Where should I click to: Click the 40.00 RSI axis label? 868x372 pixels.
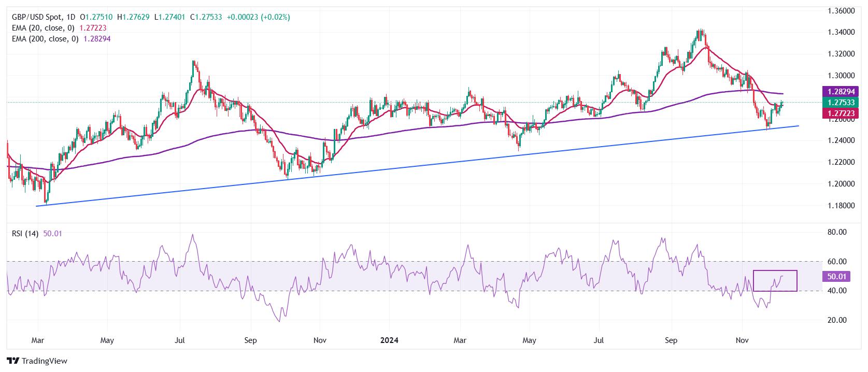[x=837, y=291]
